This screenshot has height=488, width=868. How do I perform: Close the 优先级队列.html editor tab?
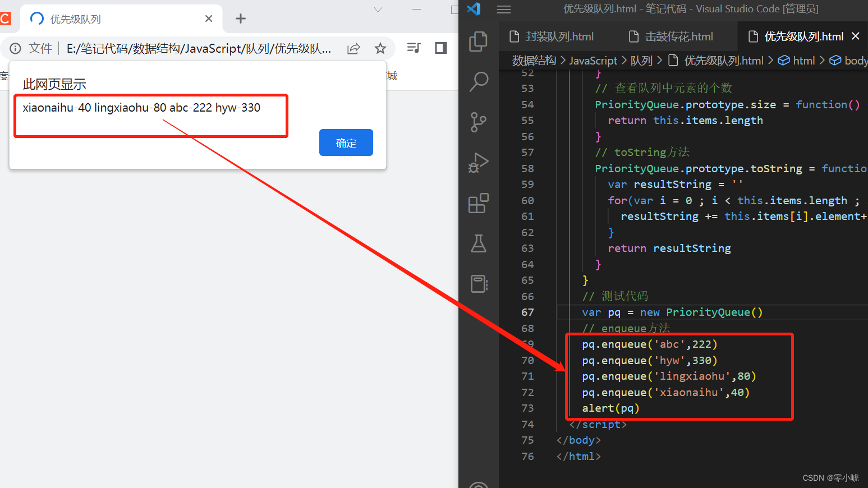click(x=856, y=36)
